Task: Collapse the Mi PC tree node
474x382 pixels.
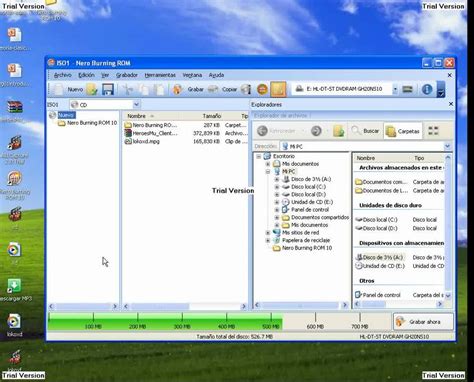Action: point(268,172)
